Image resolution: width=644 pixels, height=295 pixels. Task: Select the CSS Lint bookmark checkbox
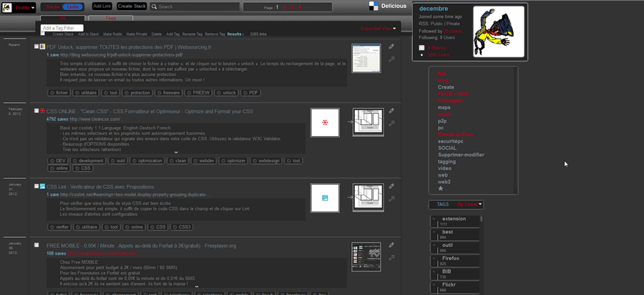36,186
